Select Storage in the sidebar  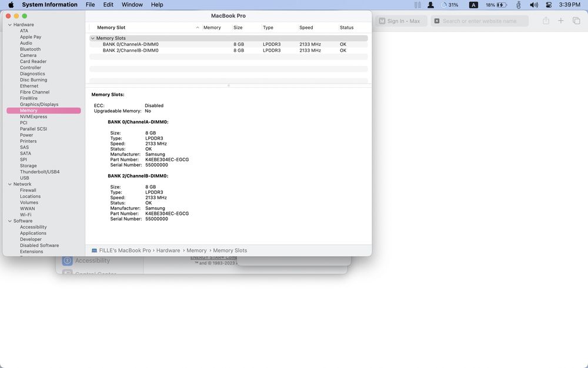(x=28, y=165)
